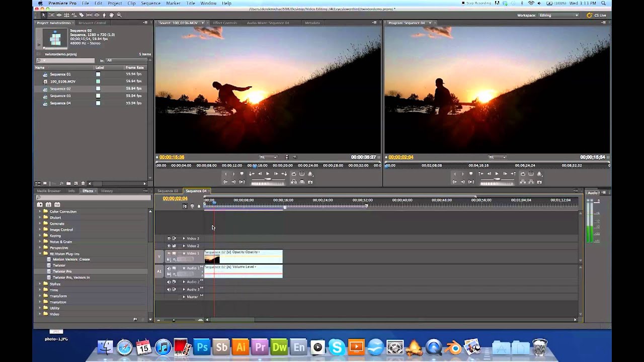
Task: Select 100_0106.MOV in the Project panel
Action: 63,81
